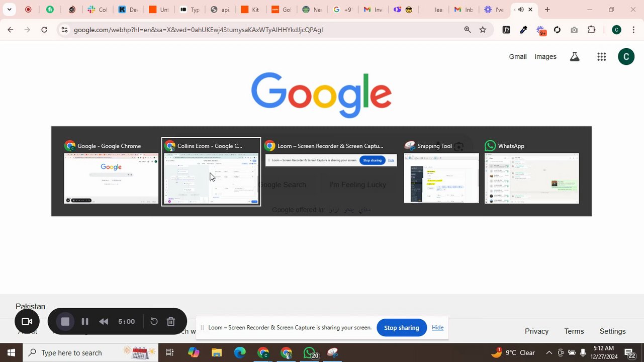The height and width of the screenshot is (362, 644).
Task: Open the Windows Start menu
Action: [x=11, y=353]
